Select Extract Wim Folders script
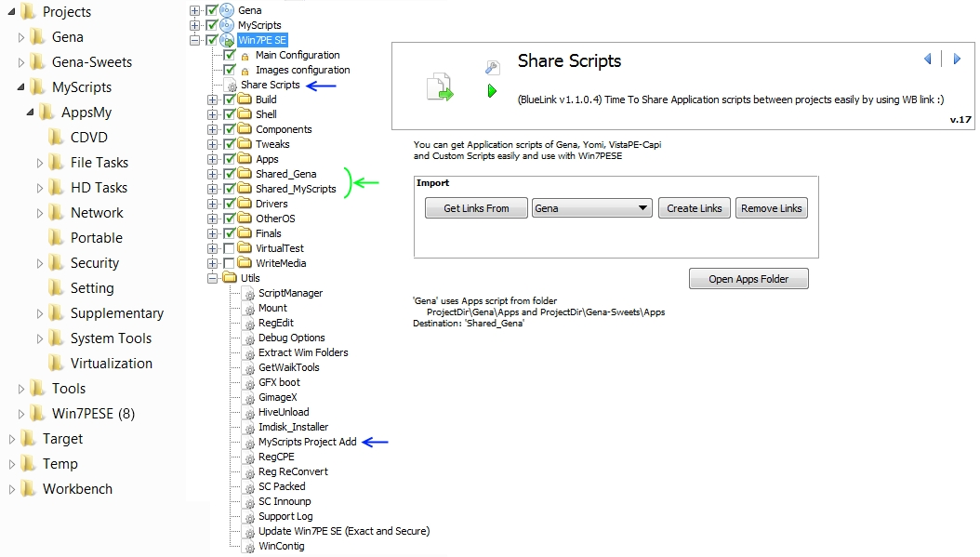 (x=303, y=351)
